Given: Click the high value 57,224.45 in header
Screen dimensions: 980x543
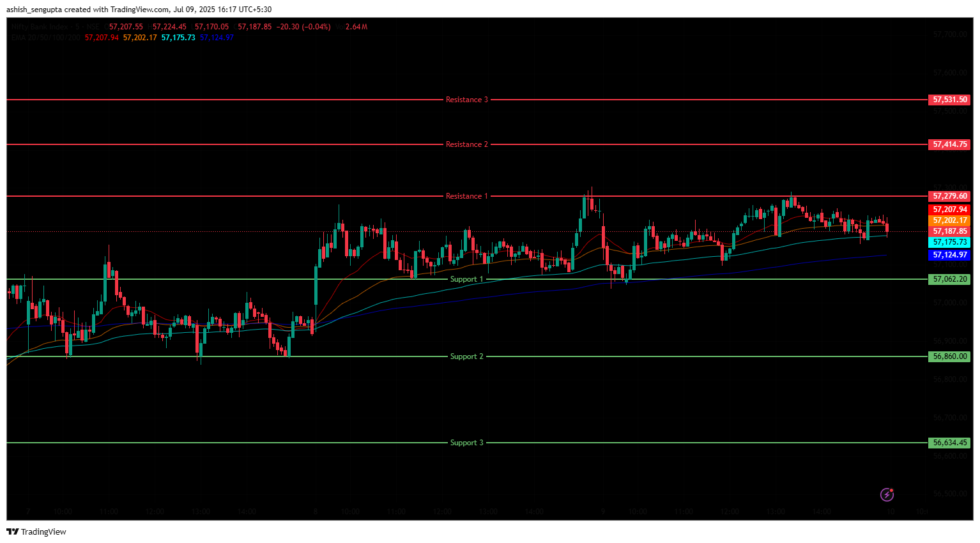Looking at the screenshot, I should 169,27.
